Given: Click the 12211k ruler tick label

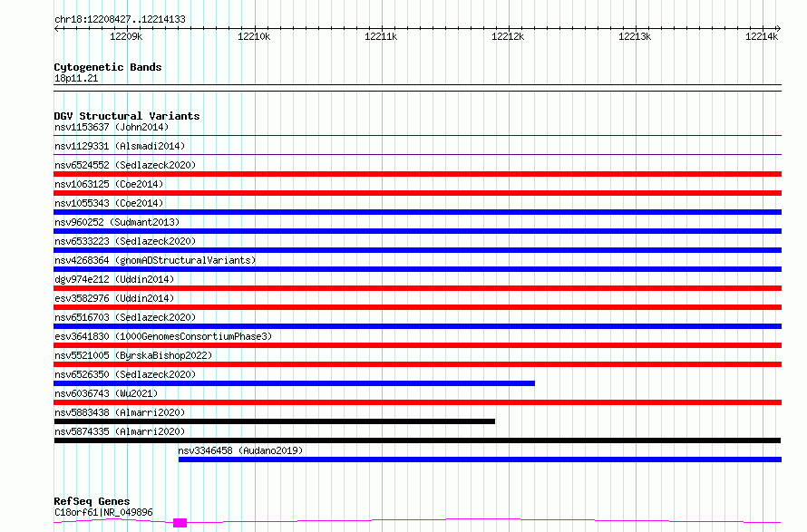Looking at the screenshot, I should (381, 36).
